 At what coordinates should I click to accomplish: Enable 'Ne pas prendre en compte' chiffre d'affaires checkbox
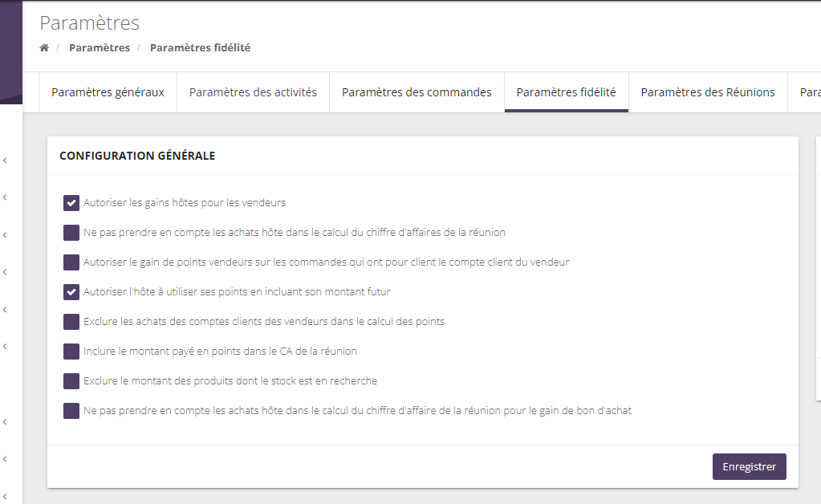click(x=71, y=233)
